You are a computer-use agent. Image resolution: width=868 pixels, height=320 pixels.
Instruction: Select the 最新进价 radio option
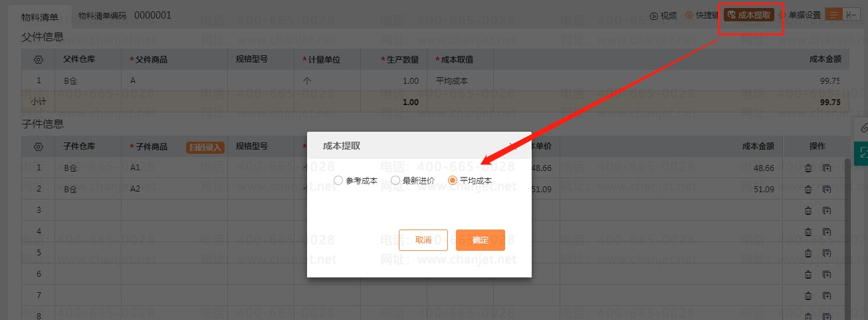coord(413,180)
